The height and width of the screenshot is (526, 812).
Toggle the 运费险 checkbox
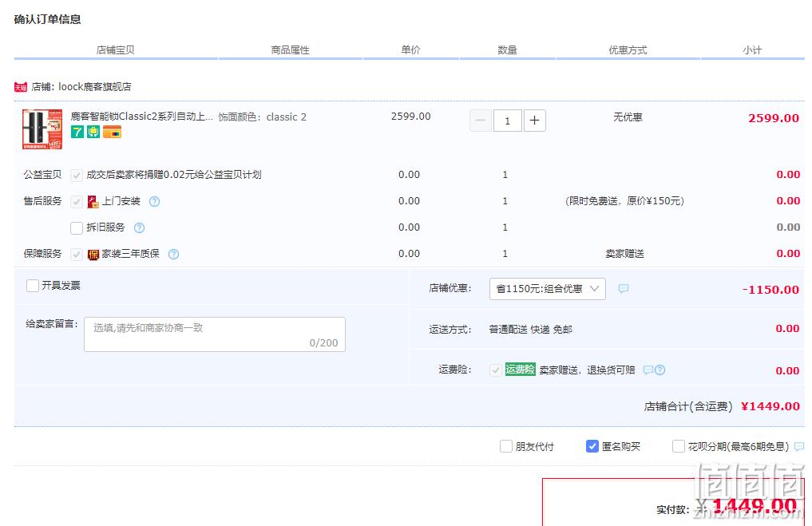pyautogui.click(x=496, y=370)
